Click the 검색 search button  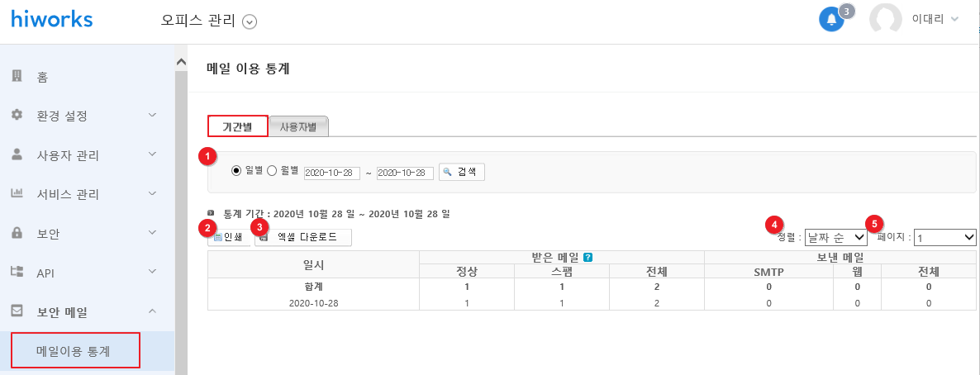point(462,171)
